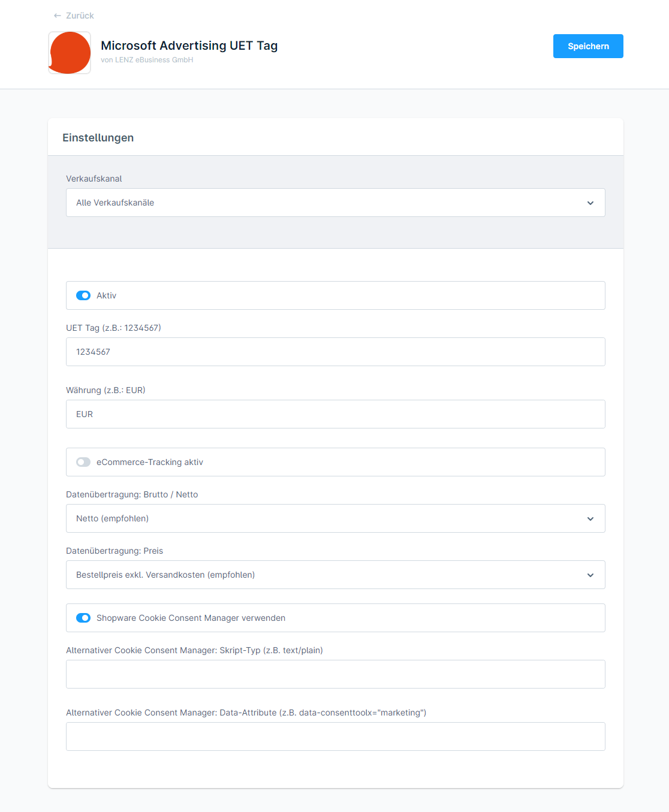
Task: Click the Währung (z.B.: EUR) label
Action: (x=106, y=390)
